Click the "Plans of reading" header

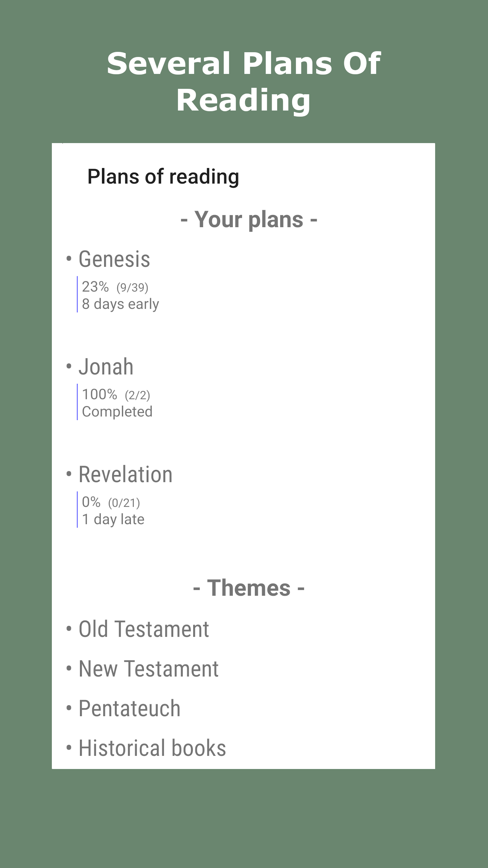tap(163, 177)
